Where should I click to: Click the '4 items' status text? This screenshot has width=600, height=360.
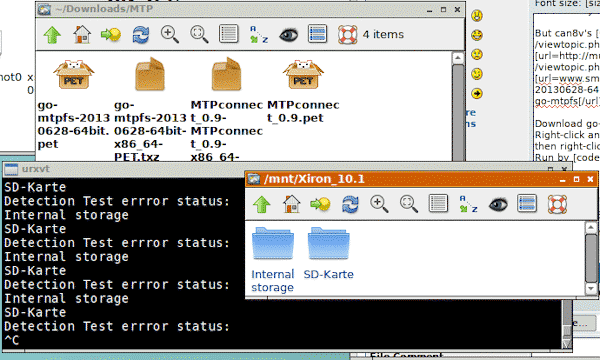(x=383, y=34)
